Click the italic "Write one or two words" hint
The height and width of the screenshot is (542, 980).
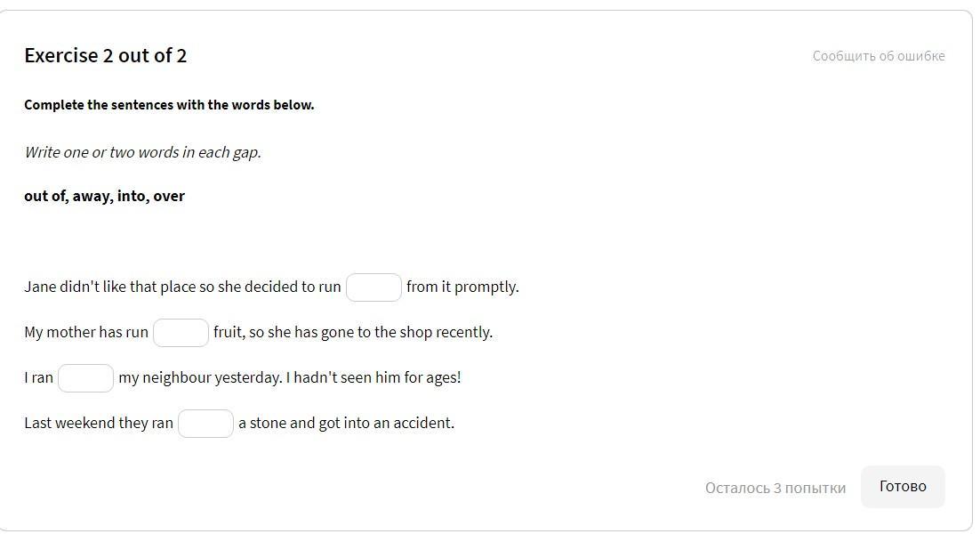pos(142,152)
